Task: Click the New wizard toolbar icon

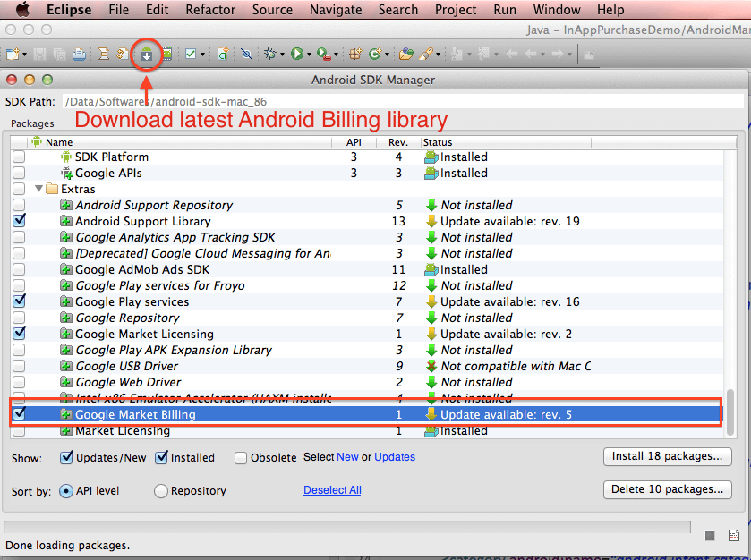Action: point(13,54)
